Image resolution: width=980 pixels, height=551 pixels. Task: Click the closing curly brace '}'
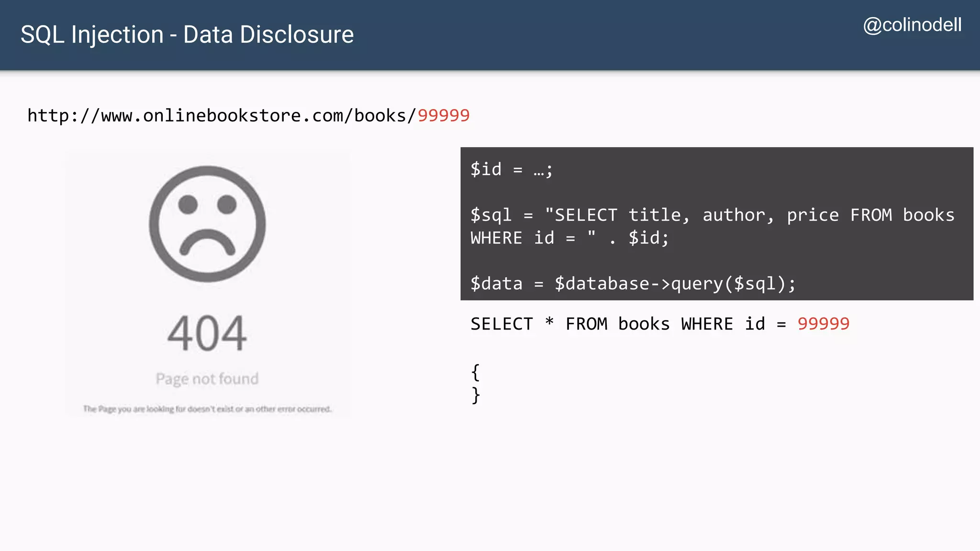[476, 396]
